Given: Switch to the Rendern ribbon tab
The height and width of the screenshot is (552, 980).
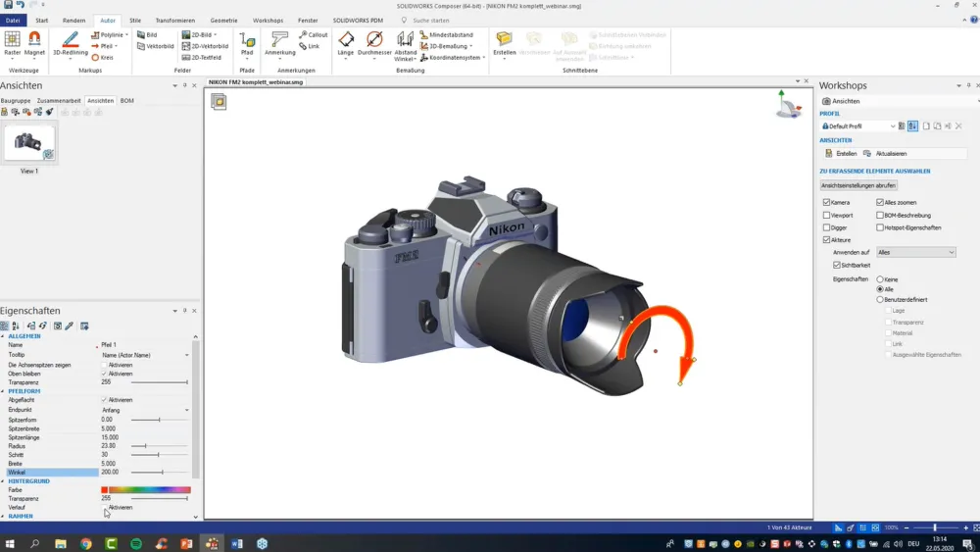Looking at the screenshot, I should click(x=73, y=21).
